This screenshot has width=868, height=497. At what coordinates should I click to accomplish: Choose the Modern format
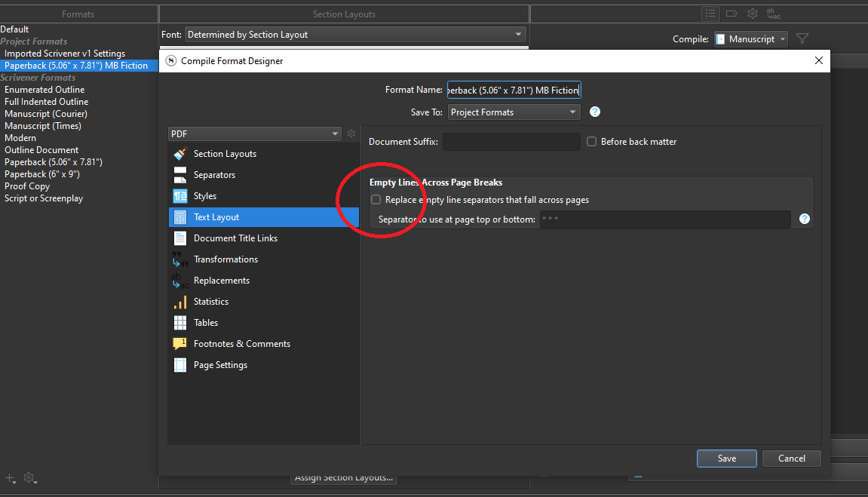tap(20, 138)
